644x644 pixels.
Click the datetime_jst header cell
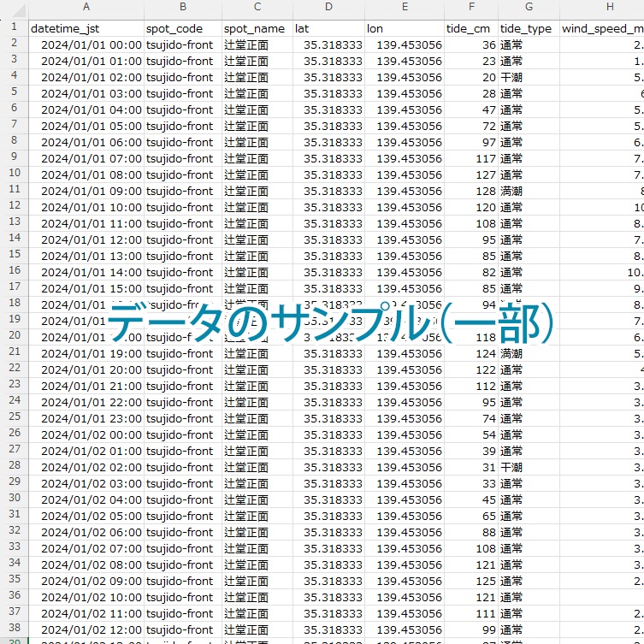[x=86, y=29]
